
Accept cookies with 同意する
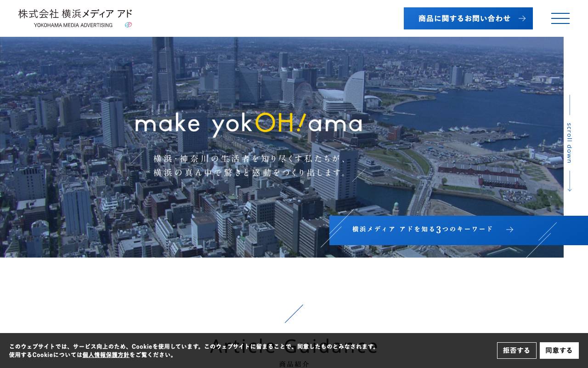[x=559, y=351]
